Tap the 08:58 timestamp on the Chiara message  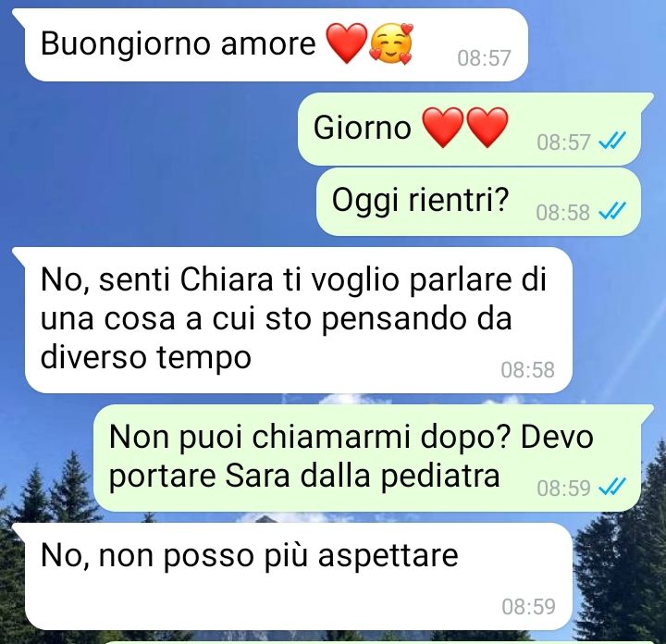point(527,369)
